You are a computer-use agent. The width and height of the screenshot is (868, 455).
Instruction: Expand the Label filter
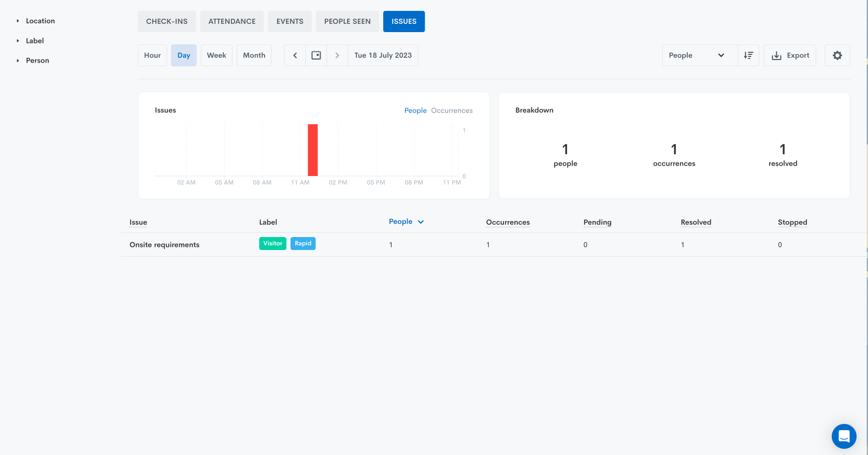30,41
